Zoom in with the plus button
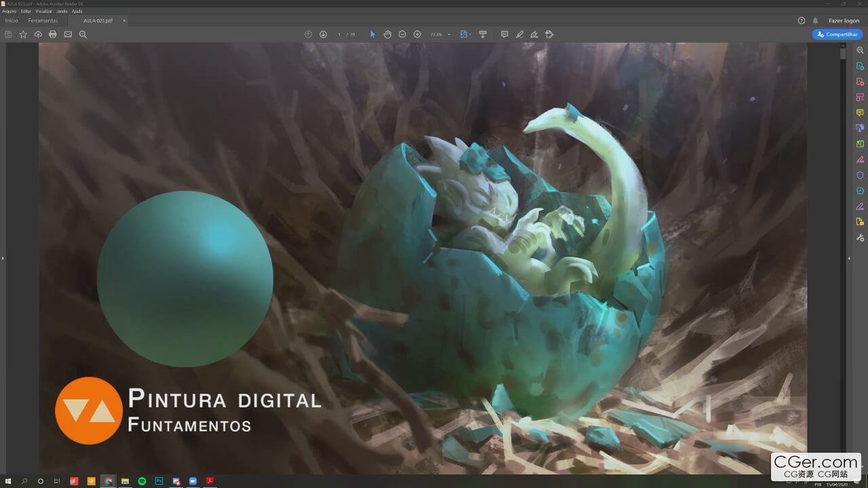 click(x=417, y=35)
